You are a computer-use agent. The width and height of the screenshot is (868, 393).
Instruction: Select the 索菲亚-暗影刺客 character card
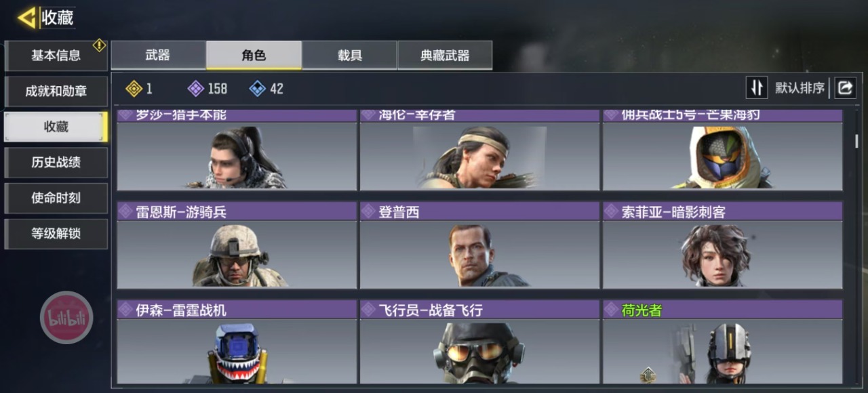click(x=723, y=245)
